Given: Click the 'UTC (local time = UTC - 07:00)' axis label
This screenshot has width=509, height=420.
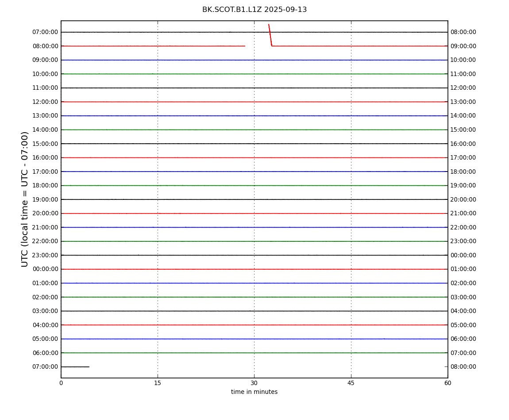Looking at the screenshot, I should click(x=25, y=199).
